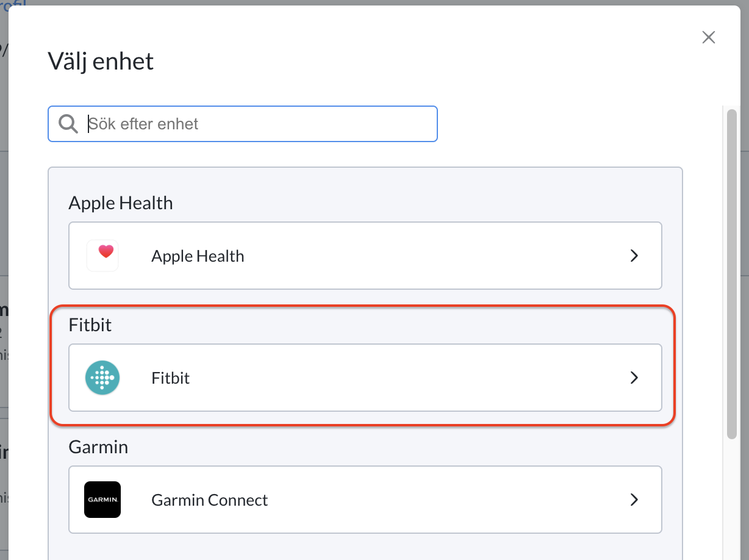Click the Apple Health heart icon
Screen dimensions: 749x560
102,256
